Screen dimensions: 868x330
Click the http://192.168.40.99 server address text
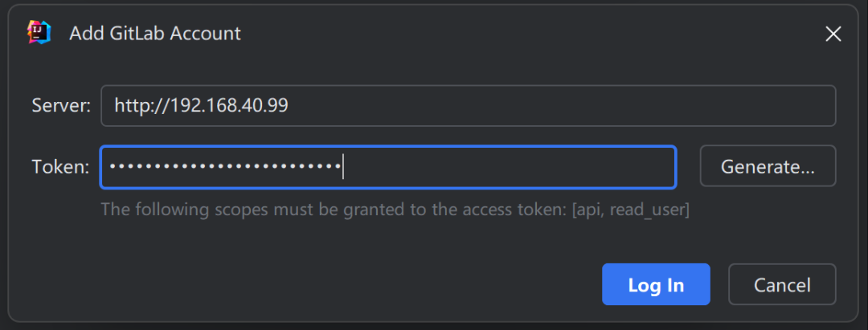point(201,105)
